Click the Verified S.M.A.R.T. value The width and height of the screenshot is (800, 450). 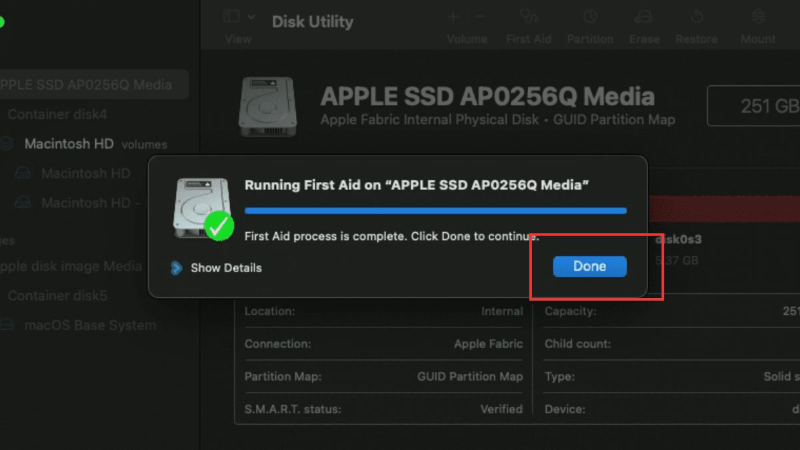pos(502,409)
